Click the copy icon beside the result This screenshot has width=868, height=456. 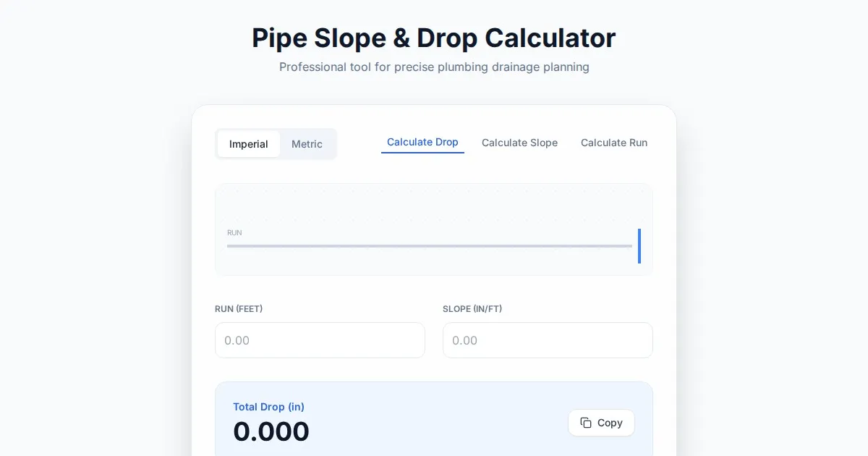[x=586, y=423]
